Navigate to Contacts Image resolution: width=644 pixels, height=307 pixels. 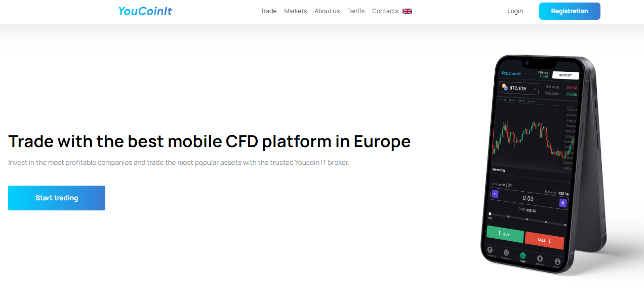pyautogui.click(x=385, y=11)
